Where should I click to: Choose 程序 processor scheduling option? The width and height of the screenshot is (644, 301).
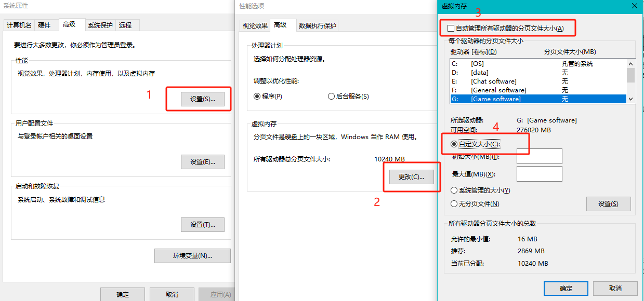257,97
